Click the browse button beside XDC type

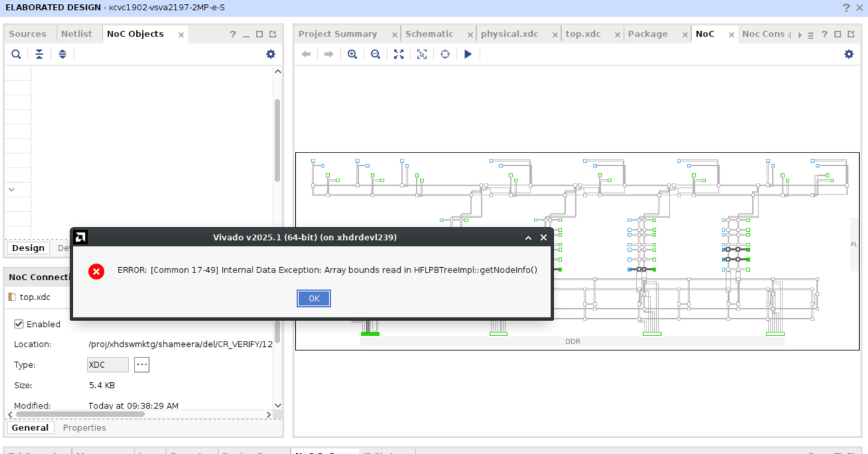141,365
